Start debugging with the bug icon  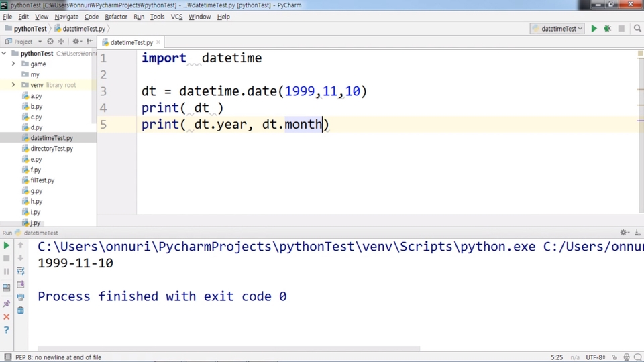click(608, 29)
